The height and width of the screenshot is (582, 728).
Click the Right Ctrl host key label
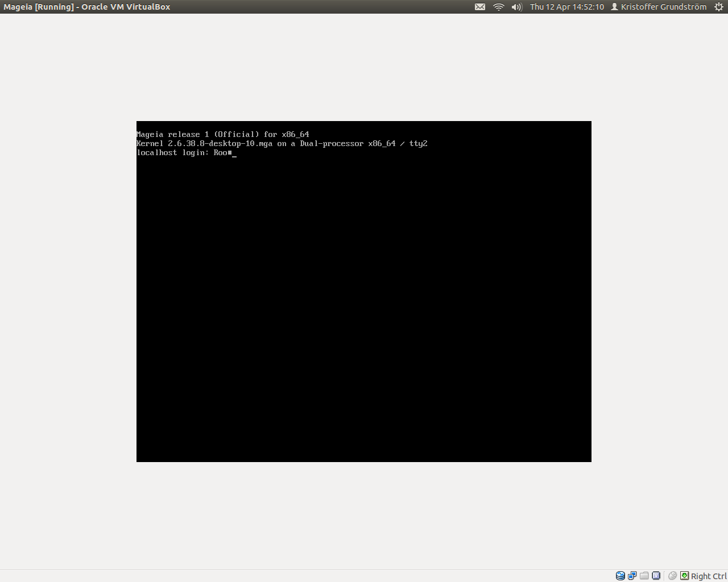click(x=709, y=576)
